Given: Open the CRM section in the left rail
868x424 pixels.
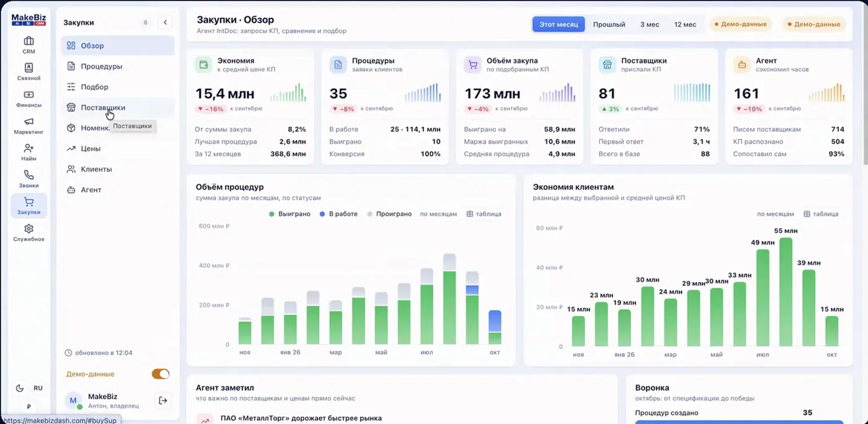Looking at the screenshot, I should coord(29,45).
